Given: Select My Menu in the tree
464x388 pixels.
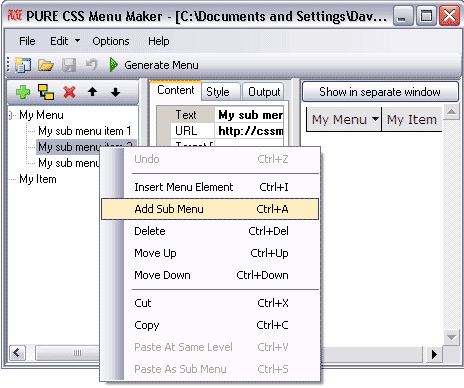Looking at the screenshot, I should pos(41,115).
